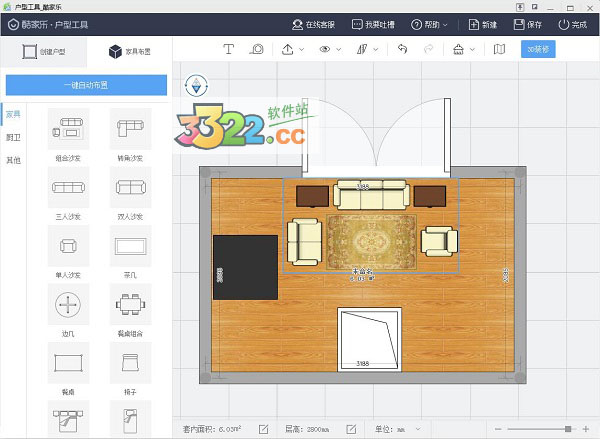This screenshot has width=600, height=439.
Task: Expand the upload/export dropdown in toolbar
Action: coord(292,48)
